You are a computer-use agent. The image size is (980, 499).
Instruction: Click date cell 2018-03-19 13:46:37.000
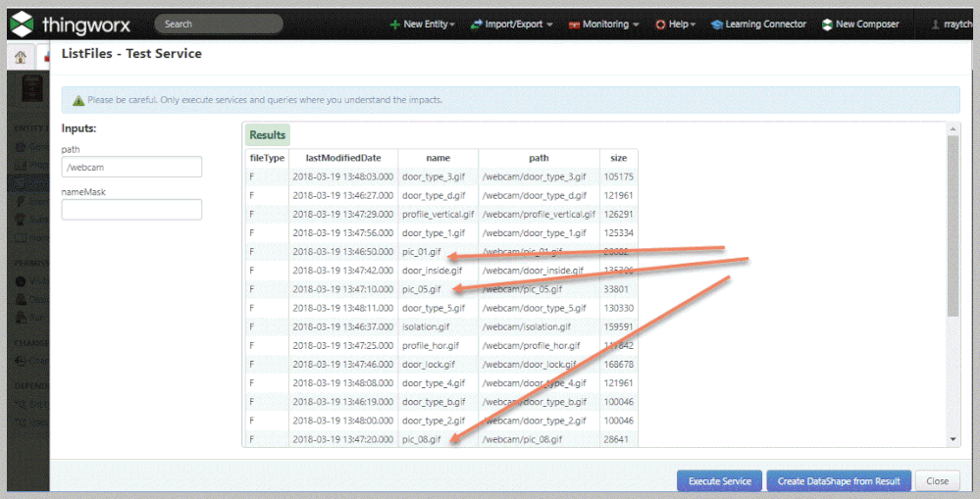tap(343, 326)
